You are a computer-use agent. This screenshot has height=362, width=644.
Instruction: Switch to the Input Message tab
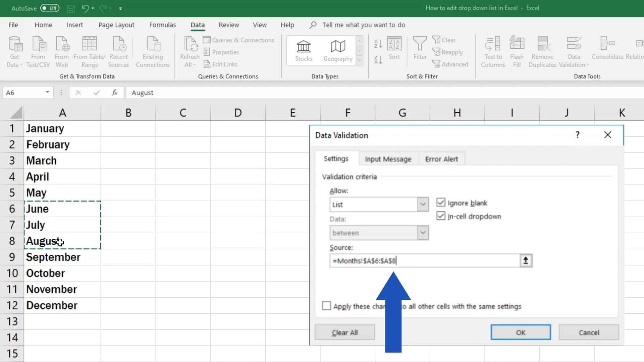[388, 159]
